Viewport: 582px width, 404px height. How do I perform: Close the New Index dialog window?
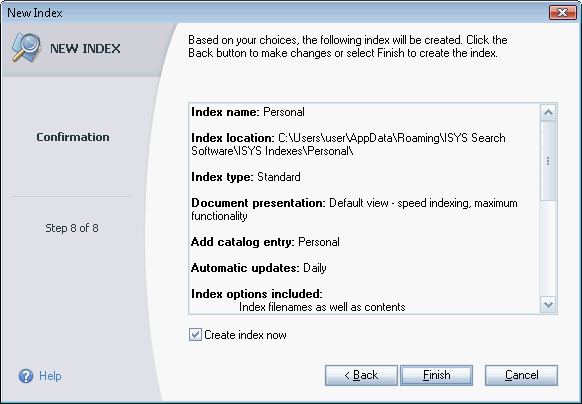point(562,12)
